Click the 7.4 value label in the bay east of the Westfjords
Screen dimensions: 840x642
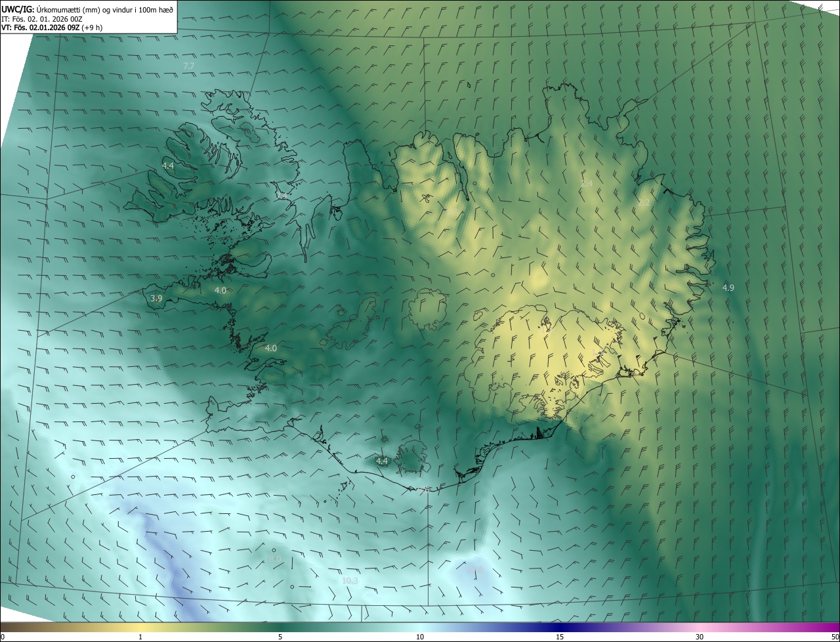(282, 196)
